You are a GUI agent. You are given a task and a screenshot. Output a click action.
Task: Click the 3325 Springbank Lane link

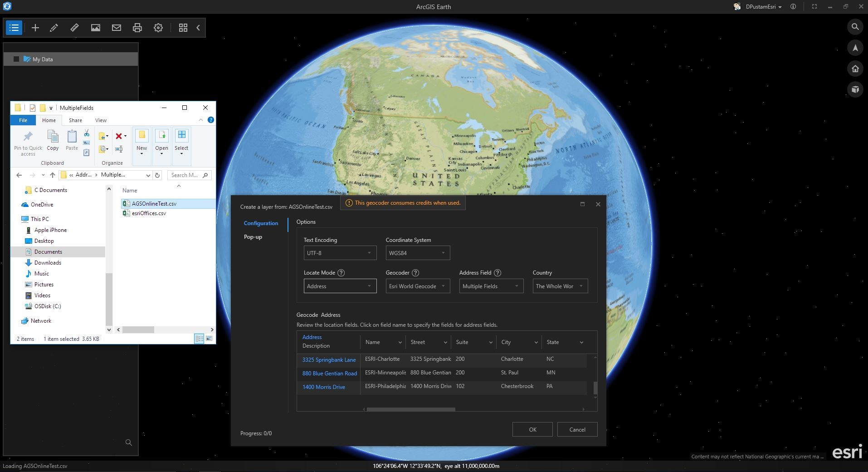tap(329, 360)
